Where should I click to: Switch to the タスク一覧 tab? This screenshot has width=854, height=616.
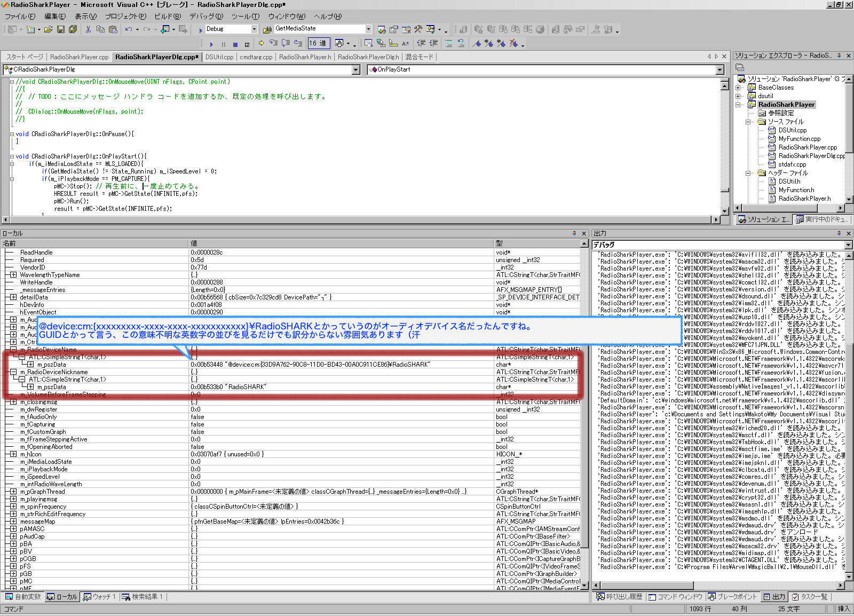coord(810,597)
